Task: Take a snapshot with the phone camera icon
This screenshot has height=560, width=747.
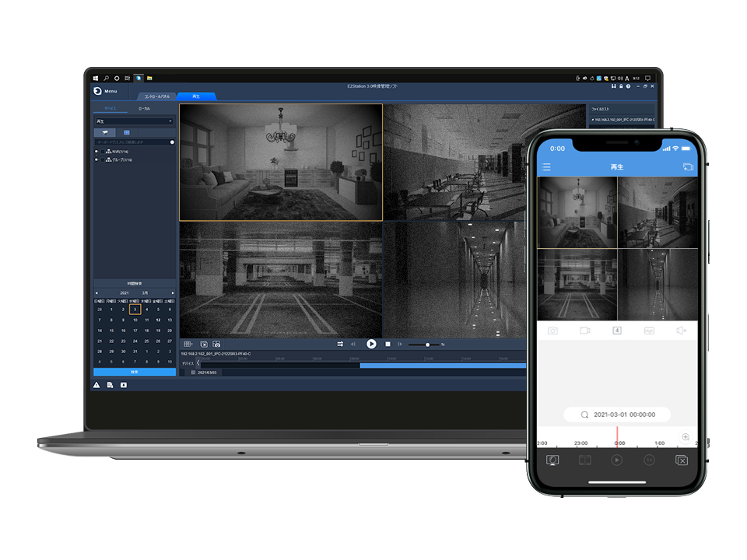Action: click(x=552, y=331)
